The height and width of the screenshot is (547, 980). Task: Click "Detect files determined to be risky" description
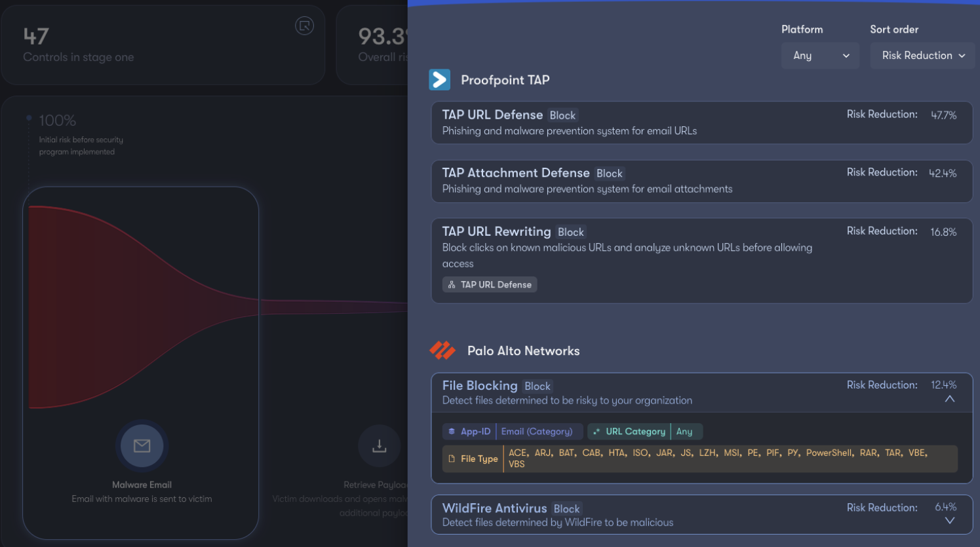[x=567, y=401]
